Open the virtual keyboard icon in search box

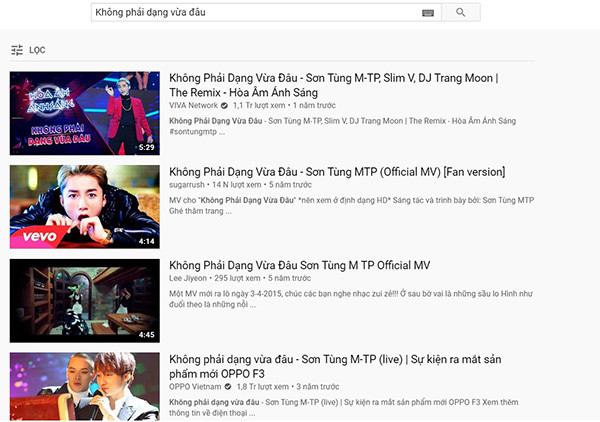click(x=428, y=12)
